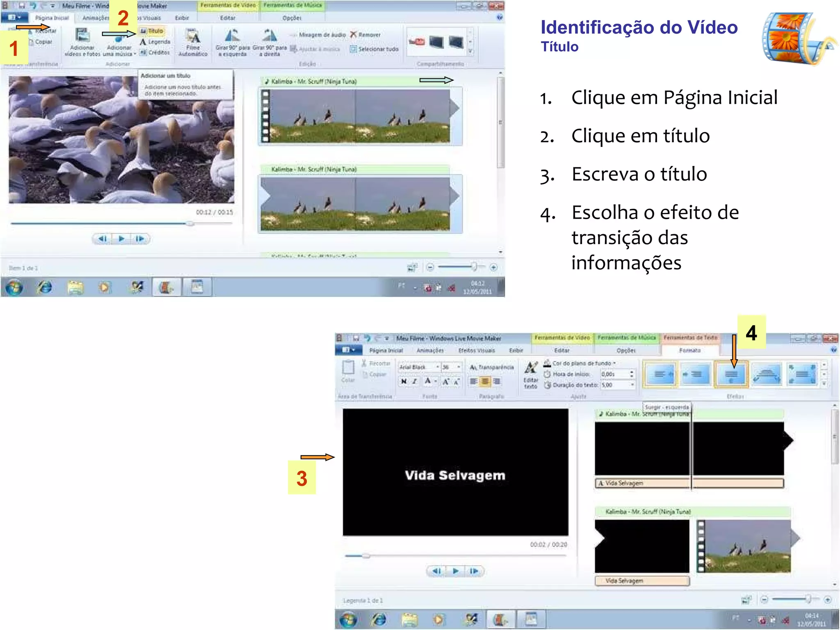Click the Remover button with red X
This screenshot has height=630, width=840.
point(365,35)
